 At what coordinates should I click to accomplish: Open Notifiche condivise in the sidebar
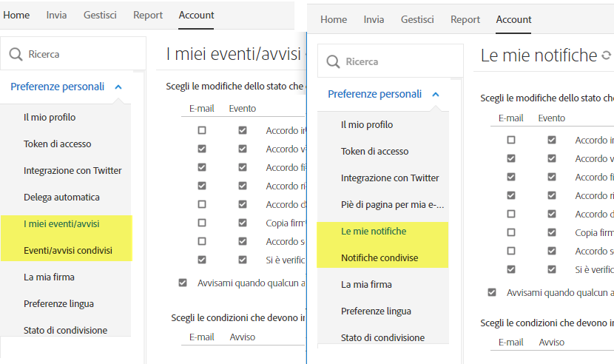point(379,258)
